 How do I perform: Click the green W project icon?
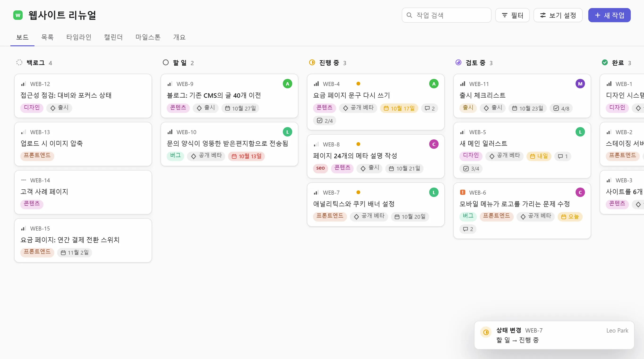point(18,15)
